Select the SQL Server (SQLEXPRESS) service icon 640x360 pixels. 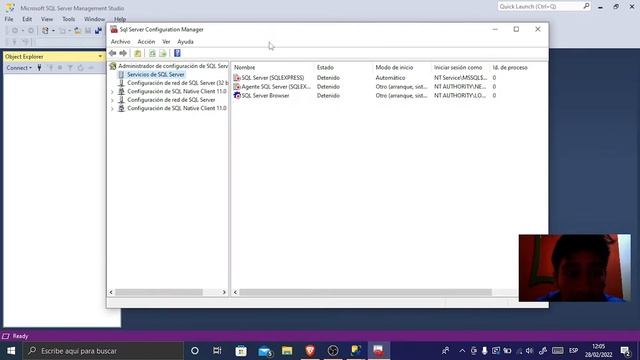(237, 78)
